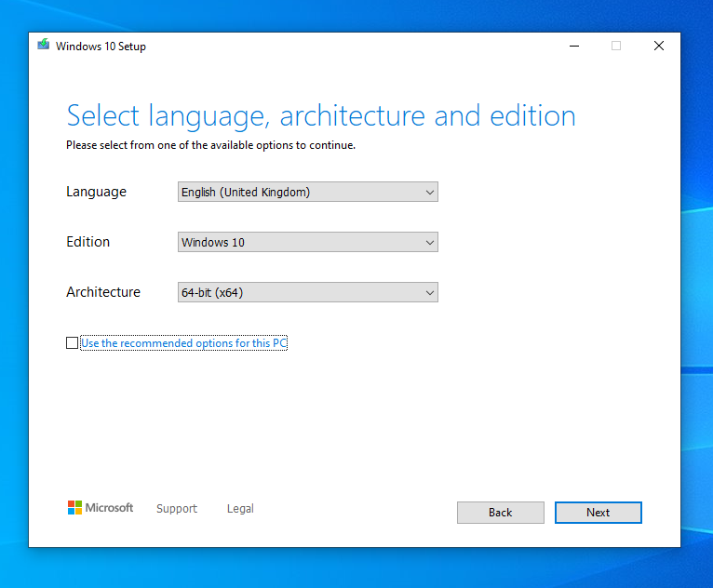Minimize the Windows 10 Setup window
The width and height of the screenshot is (713, 588).
pyautogui.click(x=574, y=46)
